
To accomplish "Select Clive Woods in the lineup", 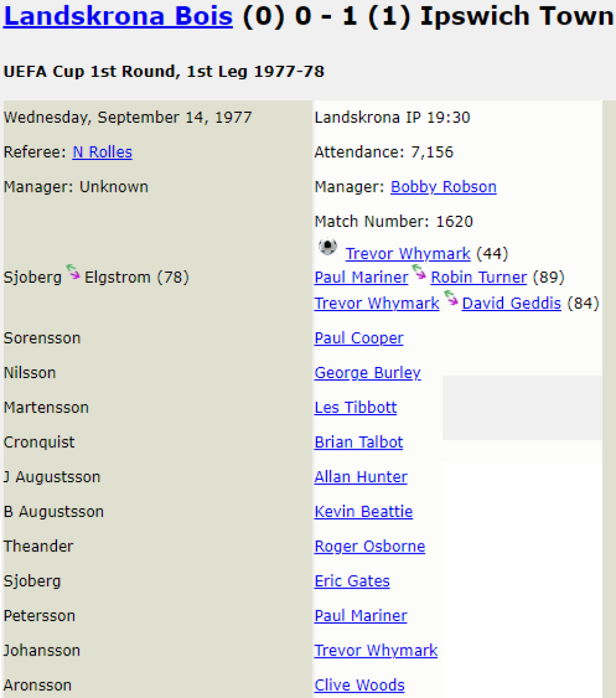I will [359, 686].
